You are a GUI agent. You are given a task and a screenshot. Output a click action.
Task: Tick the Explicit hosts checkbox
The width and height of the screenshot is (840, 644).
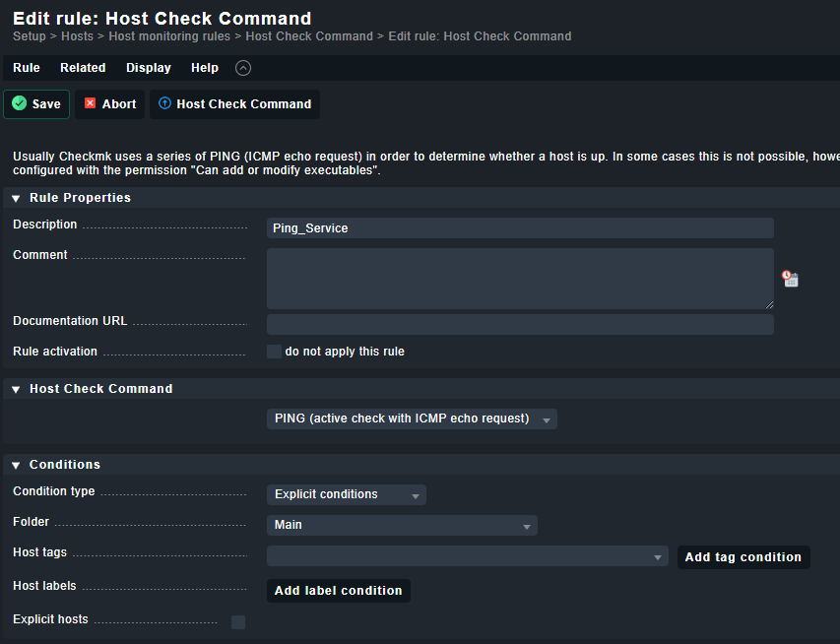pos(238,622)
